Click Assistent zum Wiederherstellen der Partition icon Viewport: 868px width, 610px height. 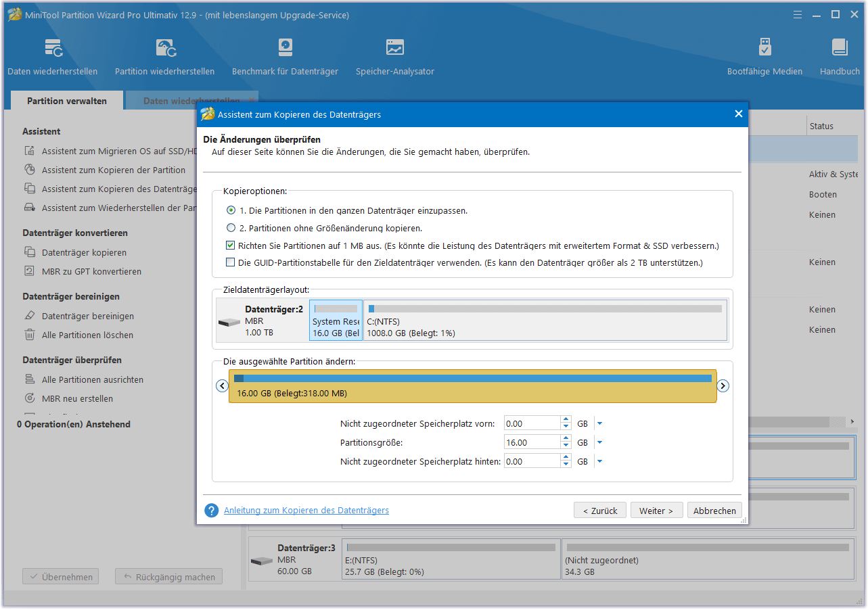pyautogui.click(x=30, y=208)
